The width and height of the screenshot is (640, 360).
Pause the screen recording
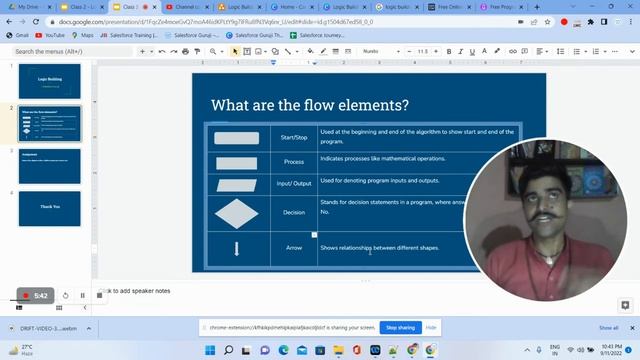pyautogui.click(x=82, y=296)
